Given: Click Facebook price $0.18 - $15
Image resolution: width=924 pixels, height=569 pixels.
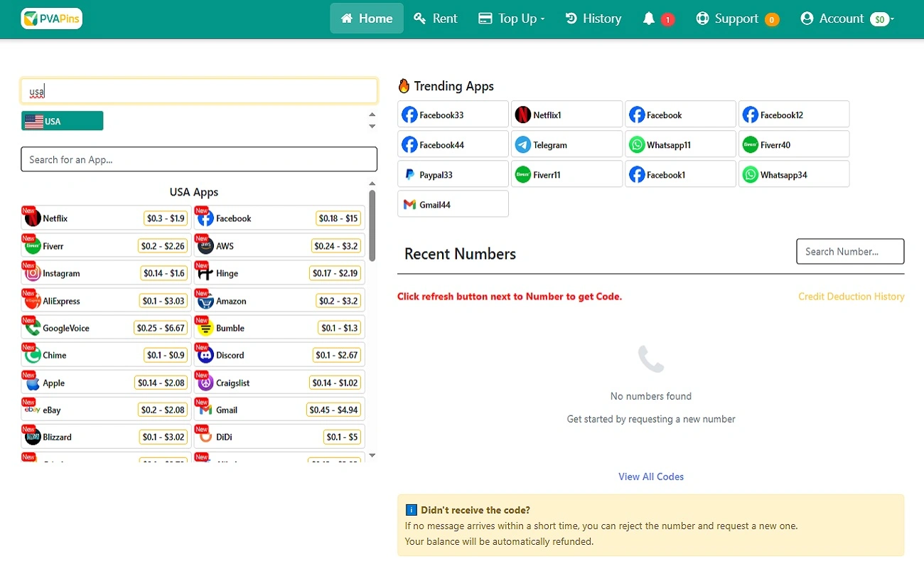Looking at the screenshot, I should [338, 218].
